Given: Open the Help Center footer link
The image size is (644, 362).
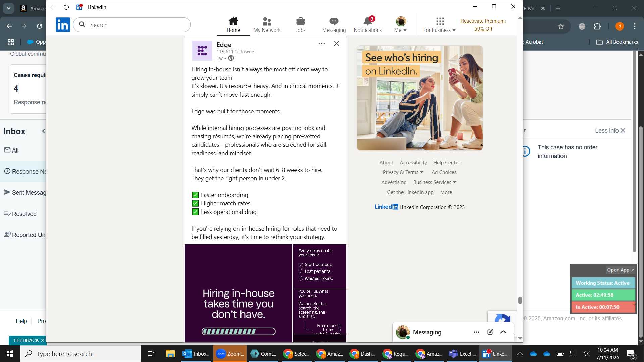Looking at the screenshot, I should [446, 162].
